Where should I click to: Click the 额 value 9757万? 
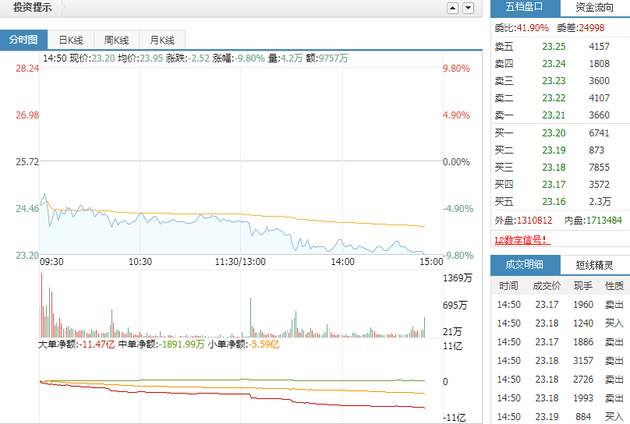(333, 59)
